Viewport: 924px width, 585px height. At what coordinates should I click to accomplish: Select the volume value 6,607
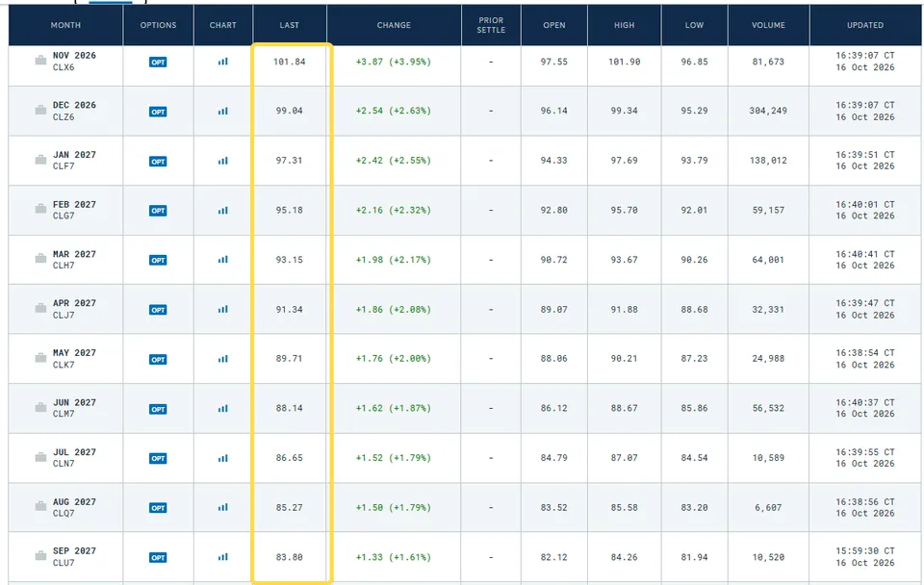[x=768, y=507]
